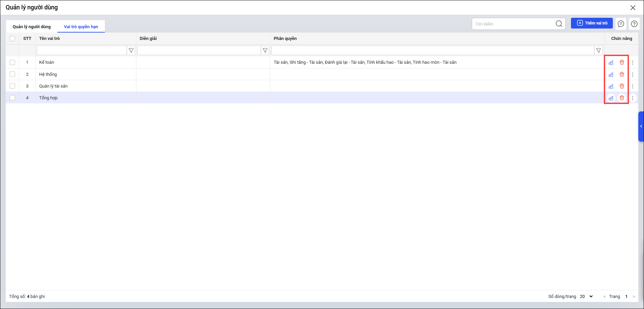Expand the blue side panel handle
644x309 pixels.
[x=641, y=126]
